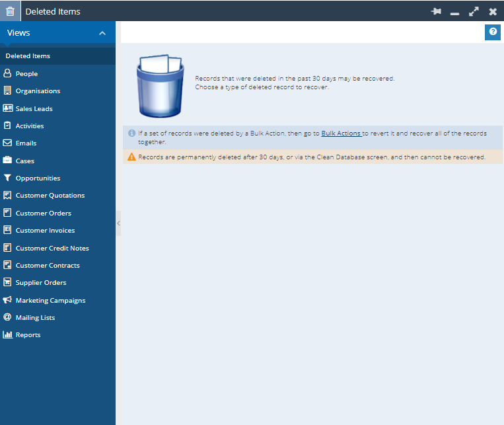504x425 pixels.
Task: Open deleted People records
Action: pos(26,73)
